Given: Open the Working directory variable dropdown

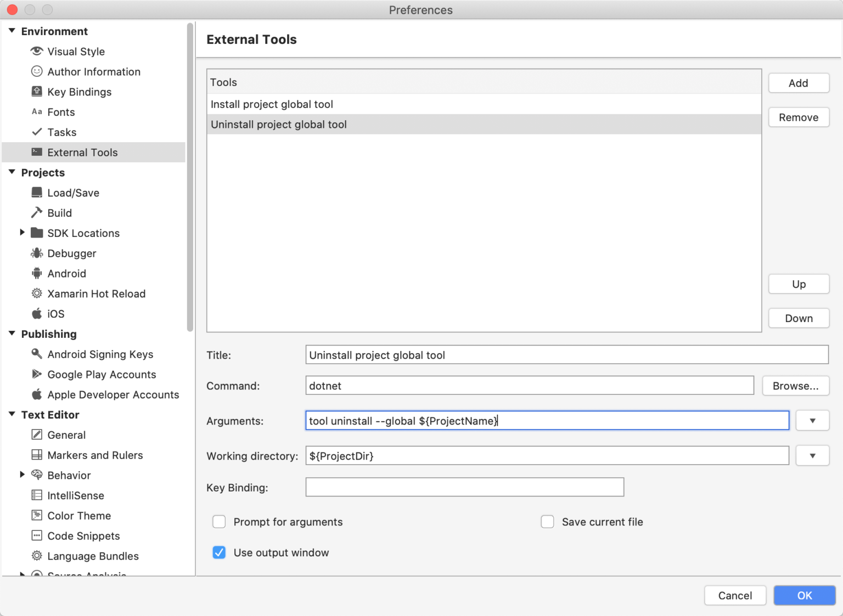Looking at the screenshot, I should (x=812, y=455).
